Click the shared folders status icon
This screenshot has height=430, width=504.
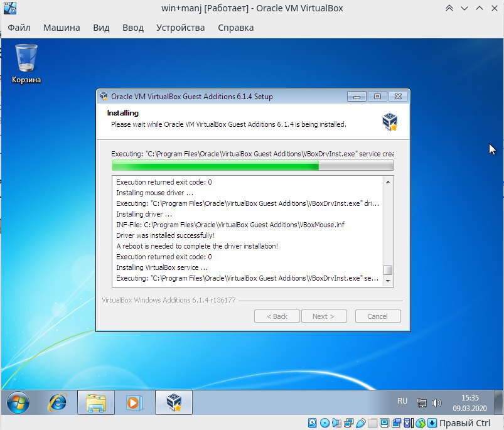click(x=373, y=423)
